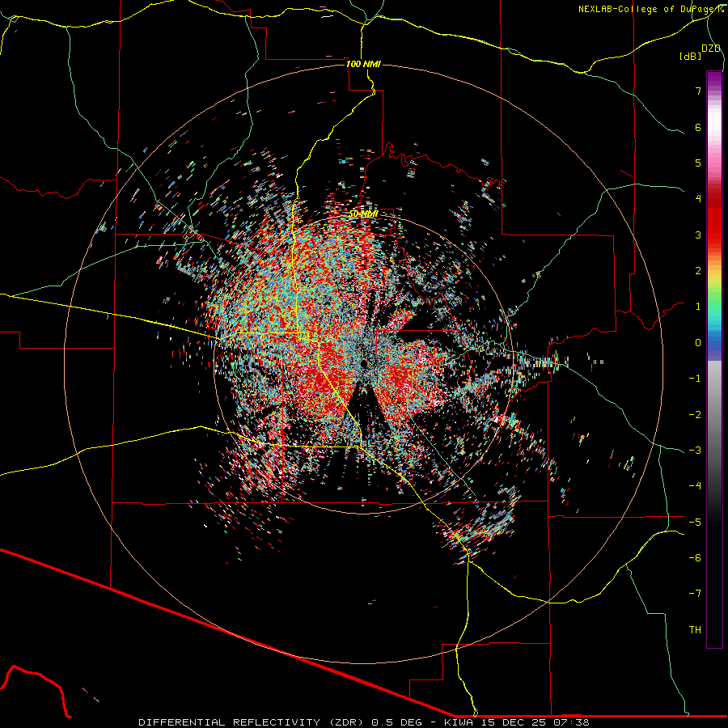Click the -6 value on the scale
Screen dimensions: 728x728
tap(695, 557)
